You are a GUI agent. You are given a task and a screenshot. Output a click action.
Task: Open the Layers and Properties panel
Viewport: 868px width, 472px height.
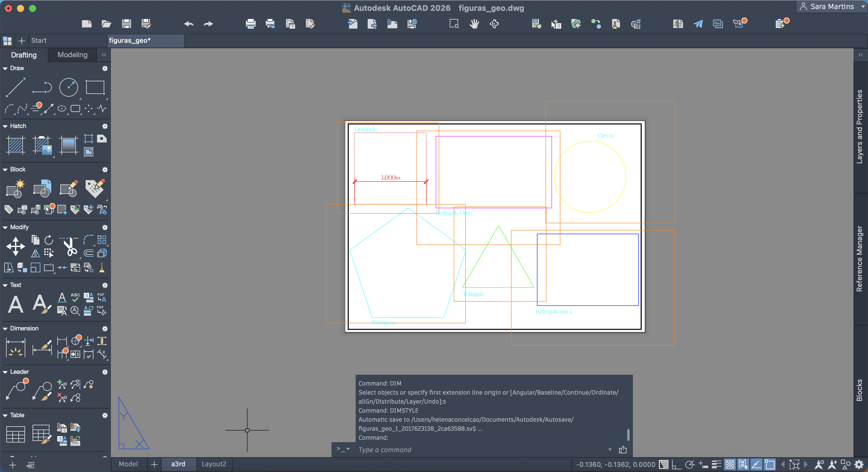[860, 126]
